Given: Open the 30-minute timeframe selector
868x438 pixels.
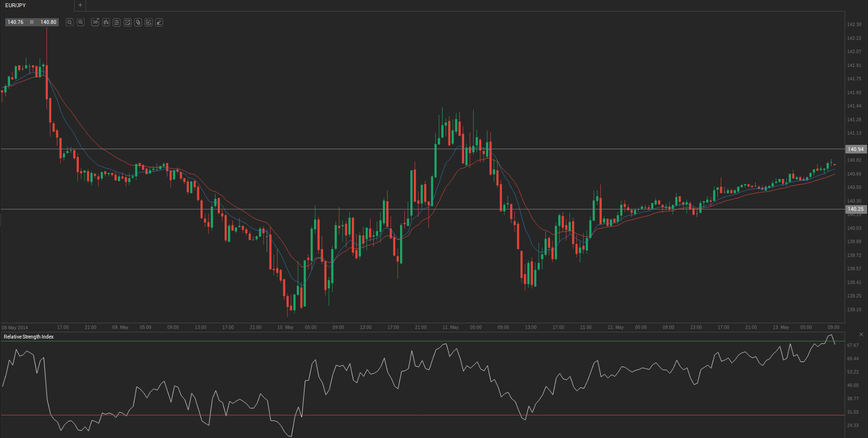Looking at the screenshot, I should pos(95,22).
